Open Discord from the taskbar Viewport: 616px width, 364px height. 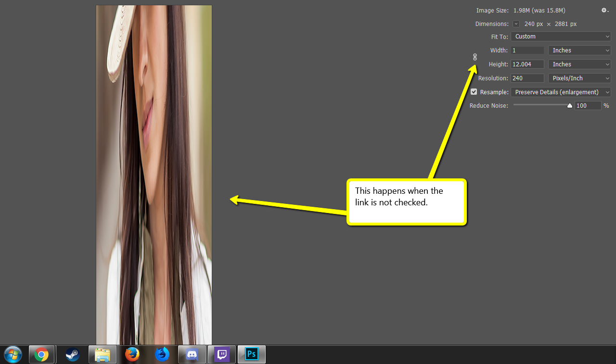[x=192, y=355]
